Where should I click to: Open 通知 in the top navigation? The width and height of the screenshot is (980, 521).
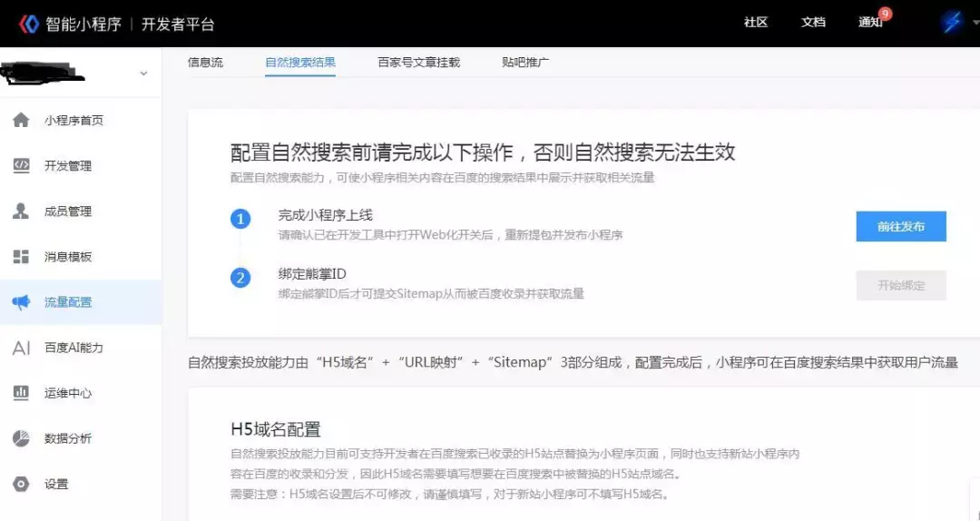[x=870, y=23]
